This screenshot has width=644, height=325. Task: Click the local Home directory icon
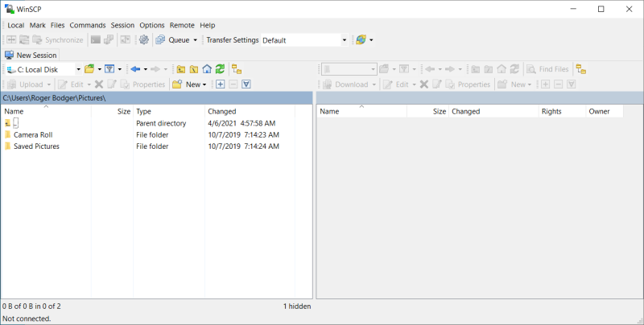[207, 69]
